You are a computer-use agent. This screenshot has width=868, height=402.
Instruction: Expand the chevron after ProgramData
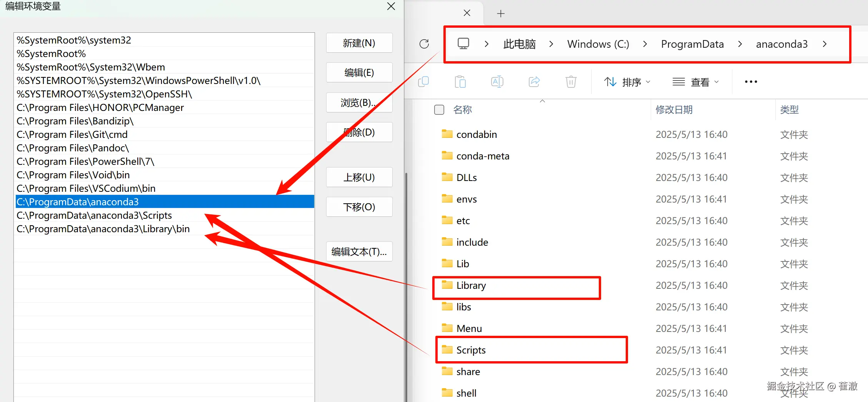pyautogui.click(x=740, y=44)
